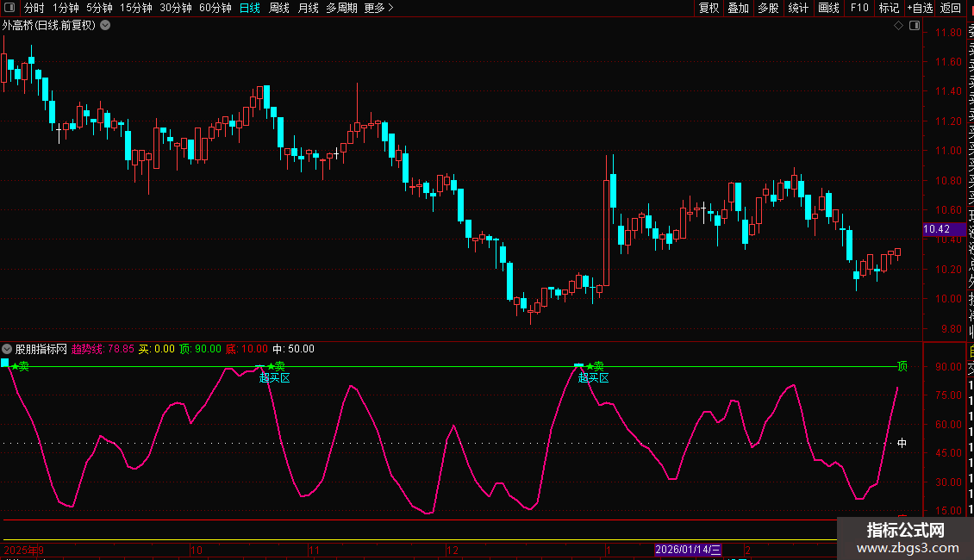The width and height of the screenshot is (974, 560).
Task: Click the month 10 timeline label
Action: coord(197,550)
